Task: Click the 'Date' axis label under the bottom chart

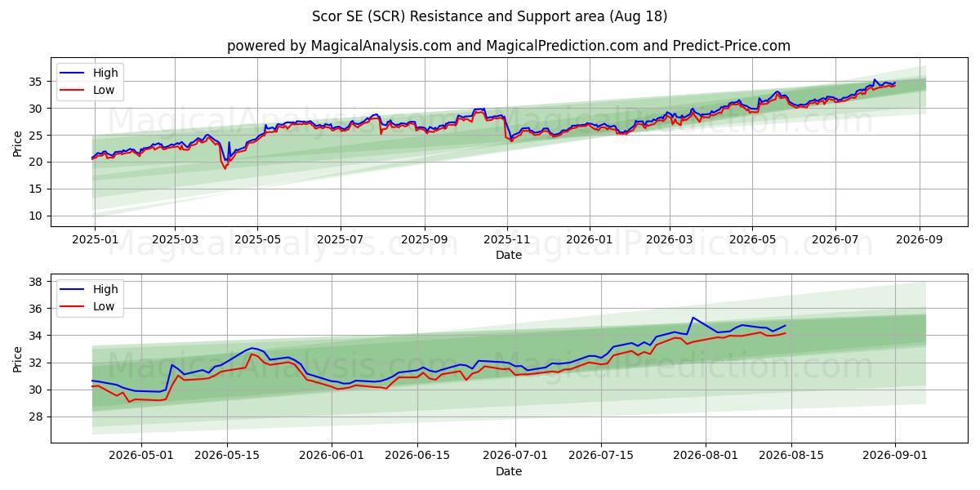Action: coord(508,471)
